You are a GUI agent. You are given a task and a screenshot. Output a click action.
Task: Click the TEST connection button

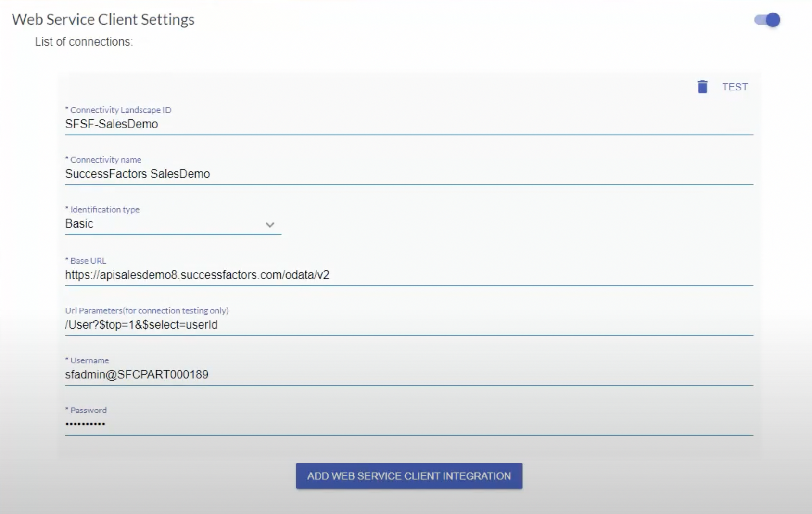(x=735, y=87)
